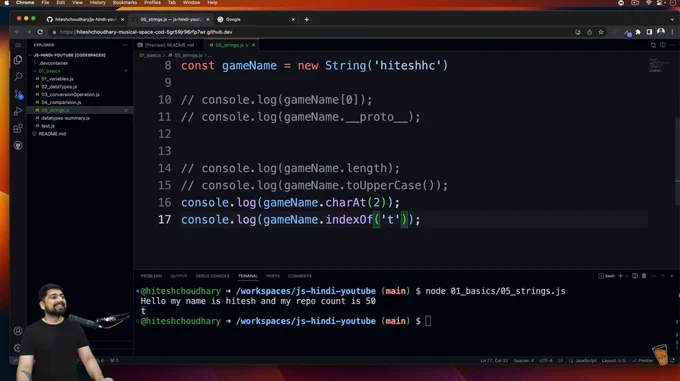Open the Chrome History menu
Viewport: 680px width, 381px height.
point(98,3)
